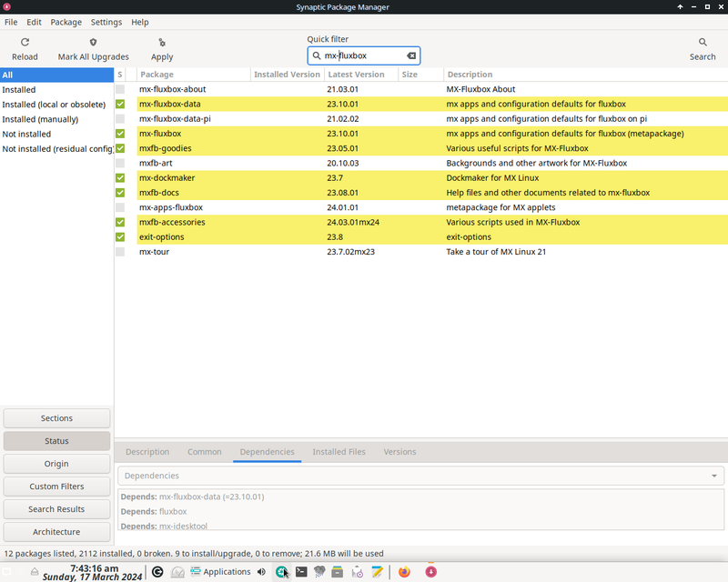This screenshot has height=582, width=728.
Task: Sort by the Installed Version column header
Action: (288, 75)
